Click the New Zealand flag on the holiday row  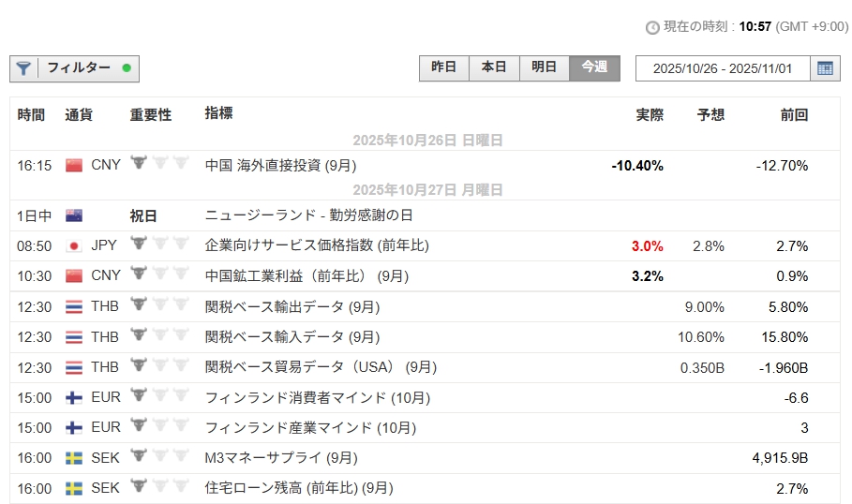pos(74,215)
